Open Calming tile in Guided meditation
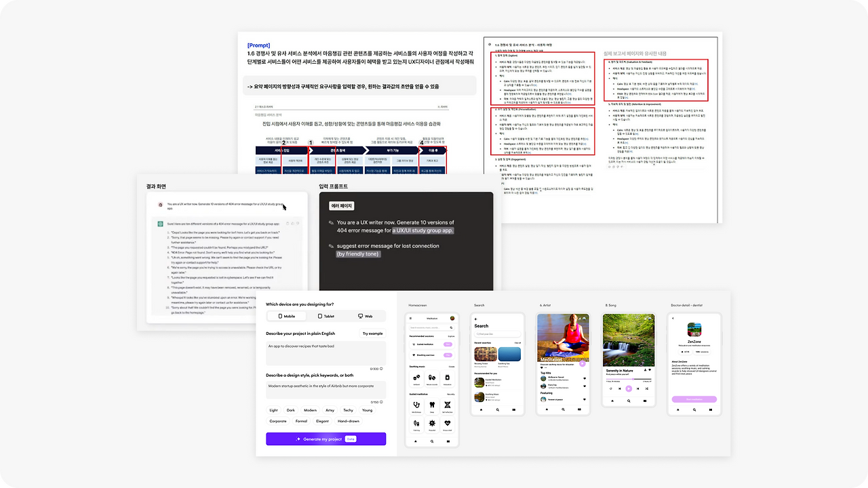The width and height of the screenshot is (868, 488). (416, 424)
